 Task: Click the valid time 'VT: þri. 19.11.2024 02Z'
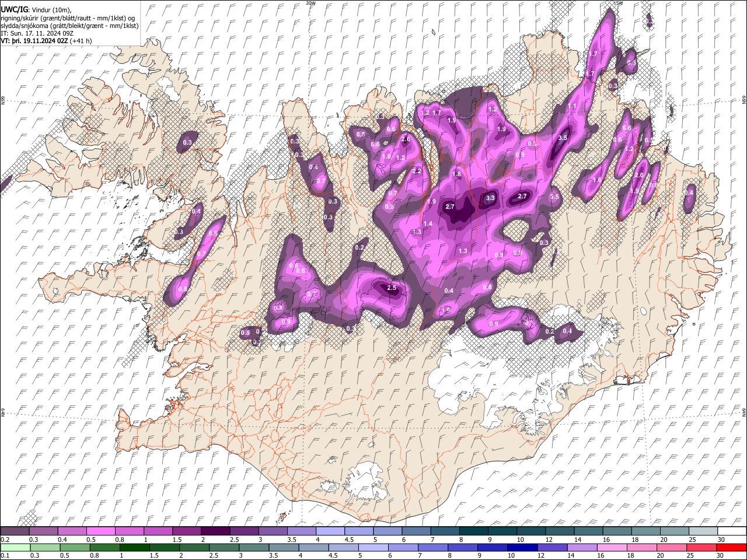[x=34, y=41]
